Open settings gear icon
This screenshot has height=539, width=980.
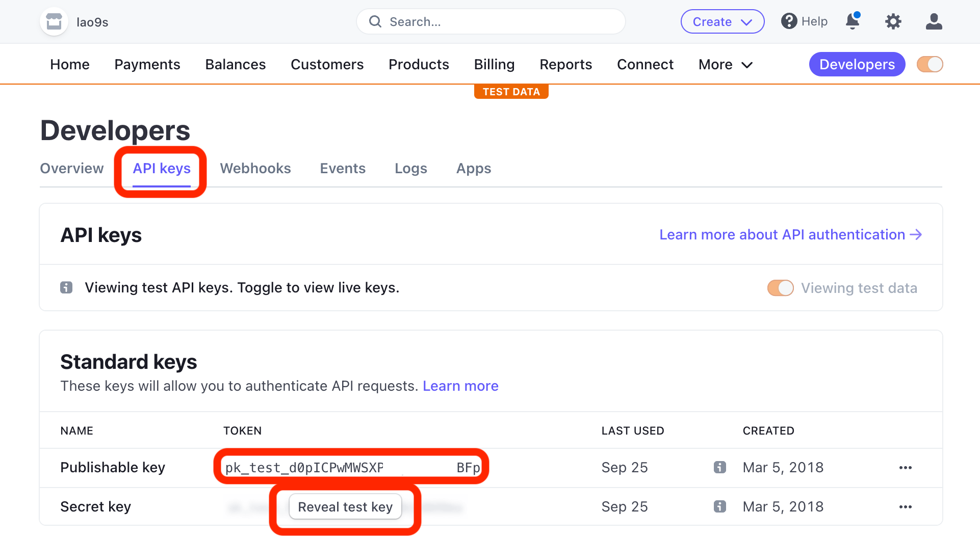pos(893,21)
